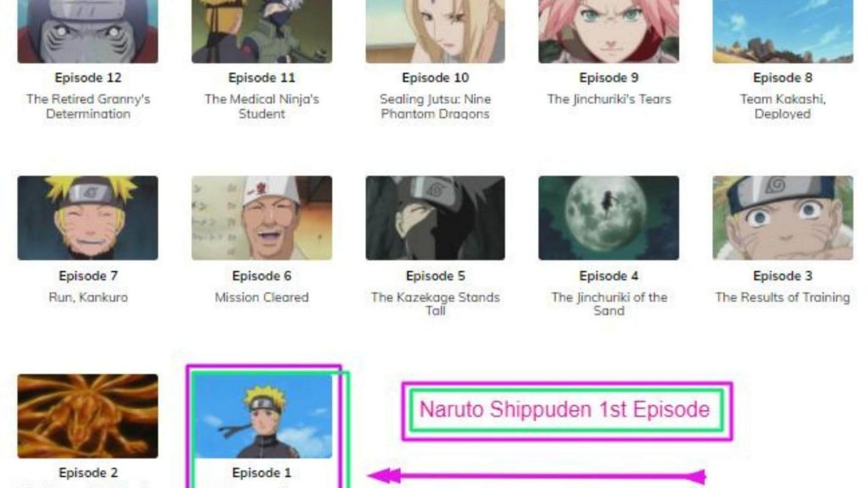
Task: Select the Episode 8 landscape thumbnail
Action: click(x=782, y=31)
